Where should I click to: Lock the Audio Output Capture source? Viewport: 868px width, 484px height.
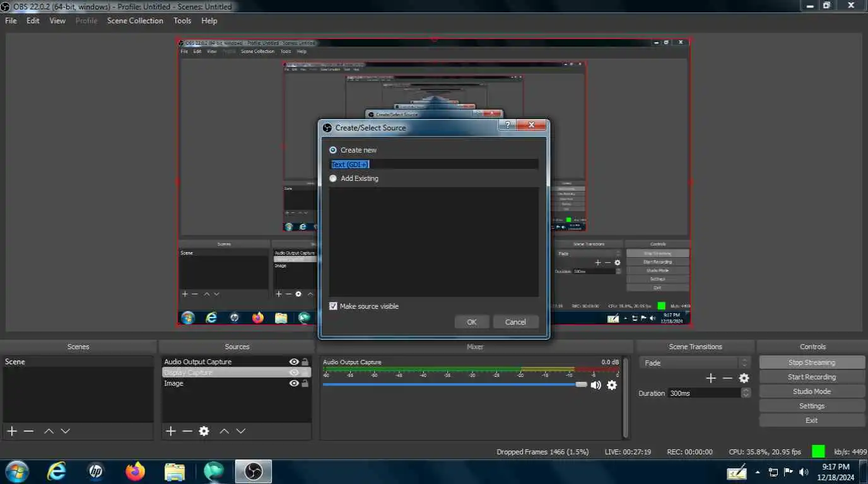pos(305,362)
